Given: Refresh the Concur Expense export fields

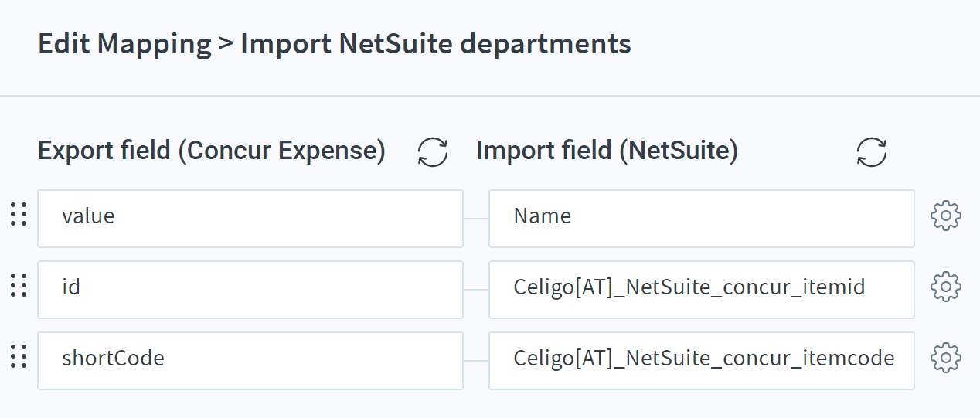Looking at the screenshot, I should (x=433, y=151).
